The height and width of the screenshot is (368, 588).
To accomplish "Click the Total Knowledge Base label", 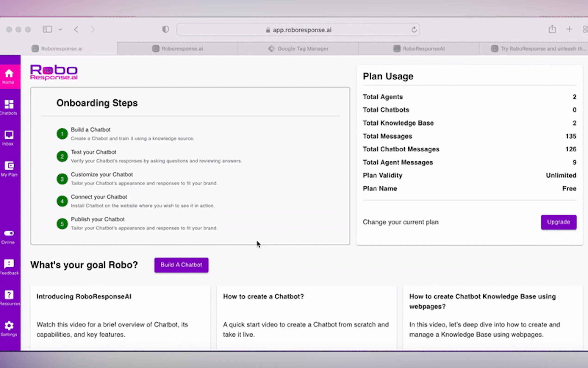I will click(x=398, y=123).
